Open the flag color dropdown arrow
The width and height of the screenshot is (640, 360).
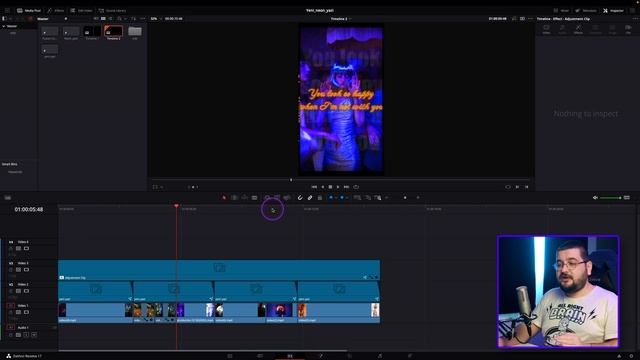click(336, 198)
